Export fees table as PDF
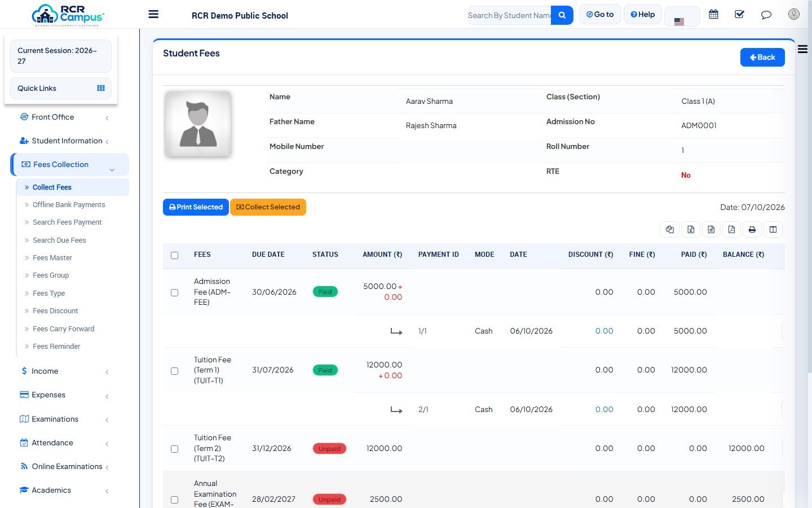Image resolution: width=812 pixels, height=508 pixels. click(731, 229)
